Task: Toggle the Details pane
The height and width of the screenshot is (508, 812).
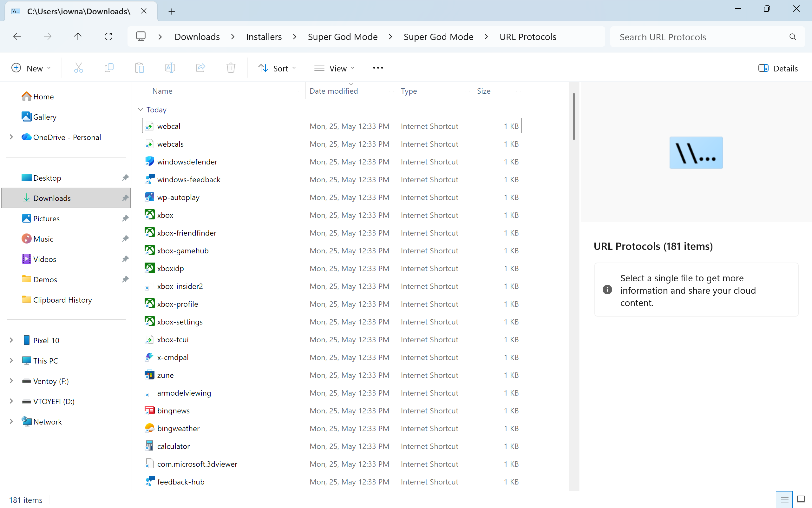Action: click(x=778, y=68)
